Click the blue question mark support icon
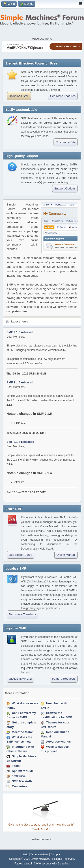 point(12,167)
